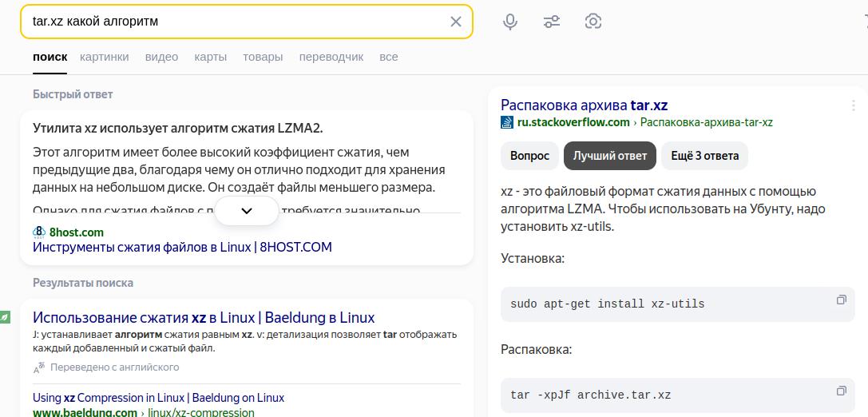Copy the apt-get install command
Screen dimensions: 868x417
point(841,300)
